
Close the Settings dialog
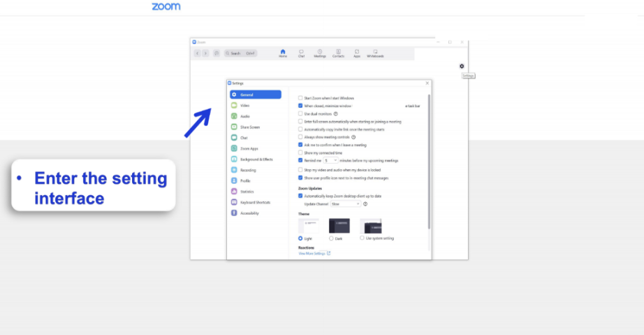427,83
